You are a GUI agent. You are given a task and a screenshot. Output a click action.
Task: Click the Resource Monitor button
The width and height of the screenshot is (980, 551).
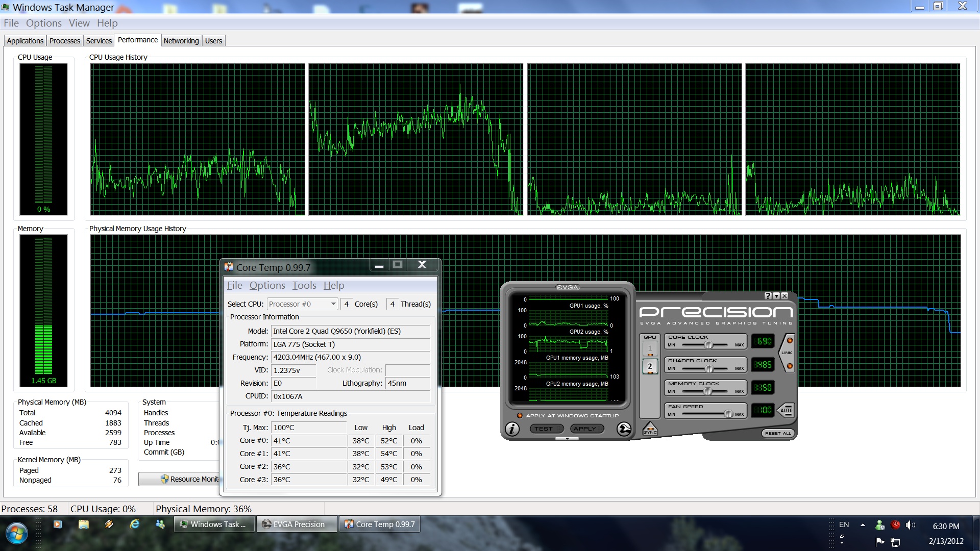click(x=180, y=479)
